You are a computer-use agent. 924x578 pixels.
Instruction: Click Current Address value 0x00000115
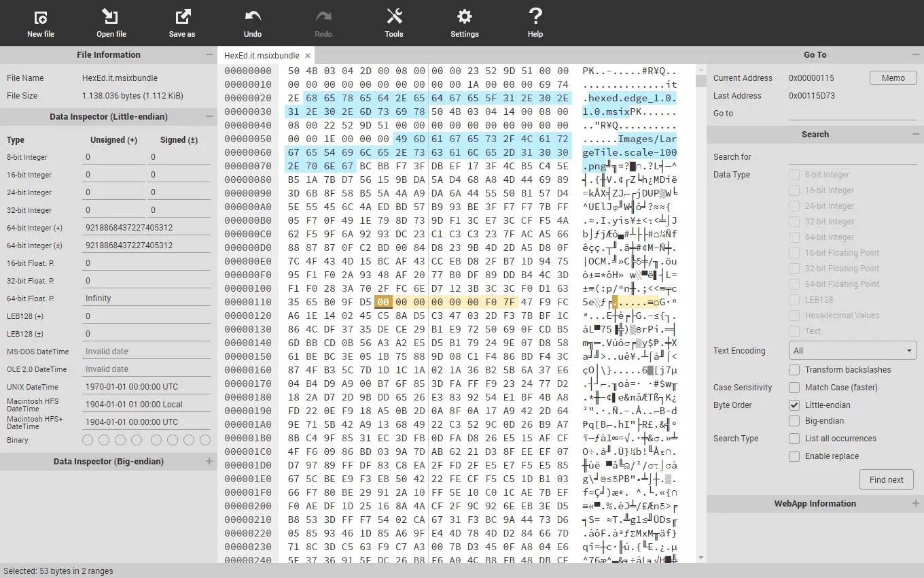point(811,78)
